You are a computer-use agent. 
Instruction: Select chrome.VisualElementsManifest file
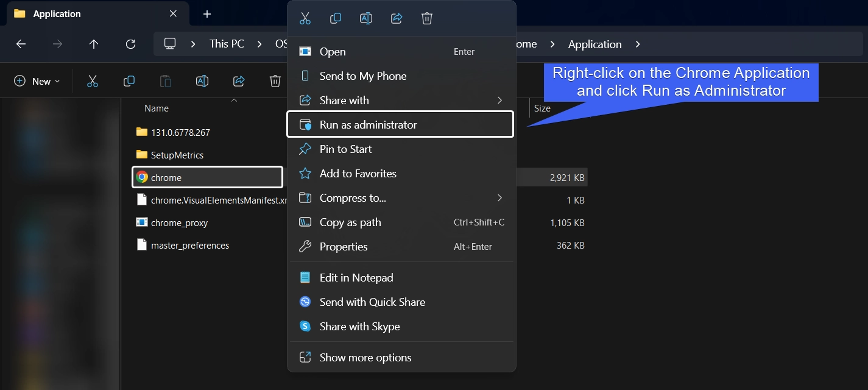210,200
